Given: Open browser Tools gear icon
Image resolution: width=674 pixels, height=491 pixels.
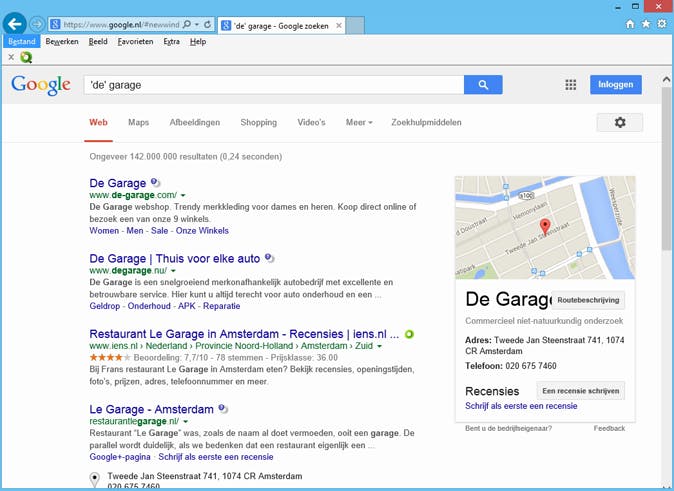Looking at the screenshot, I should (662, 24).
